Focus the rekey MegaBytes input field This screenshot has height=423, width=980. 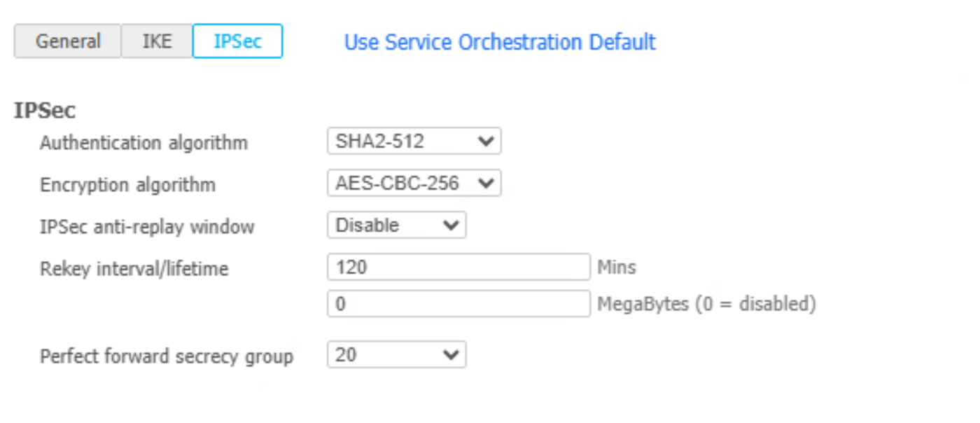pyautogui.click(x=458, y=304)
